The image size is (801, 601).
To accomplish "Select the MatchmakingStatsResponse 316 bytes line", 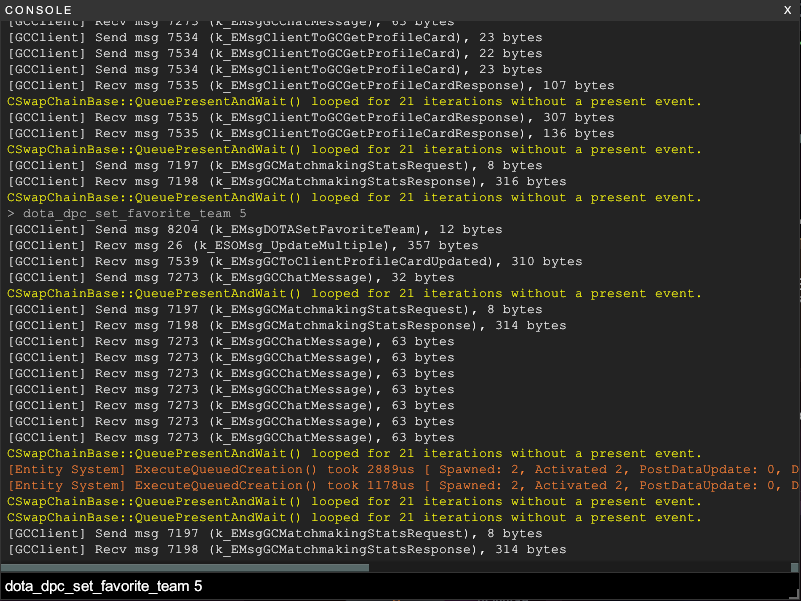I will (286, 181).
